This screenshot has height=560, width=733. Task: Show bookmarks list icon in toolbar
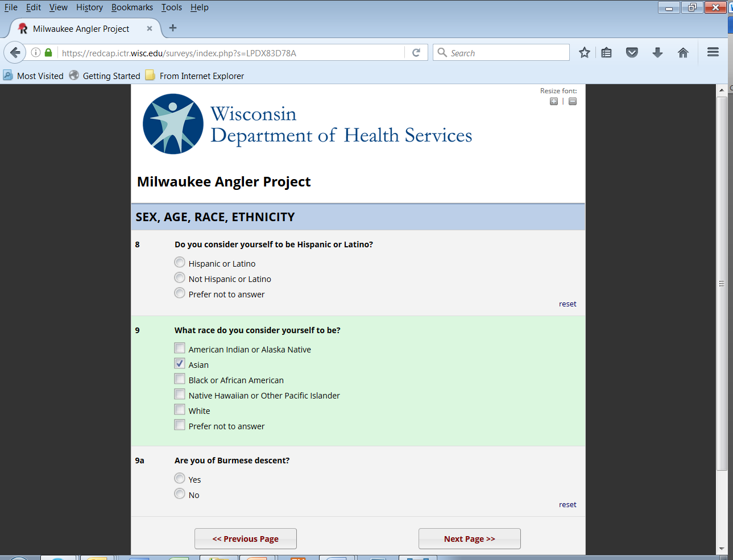[607, 53]
